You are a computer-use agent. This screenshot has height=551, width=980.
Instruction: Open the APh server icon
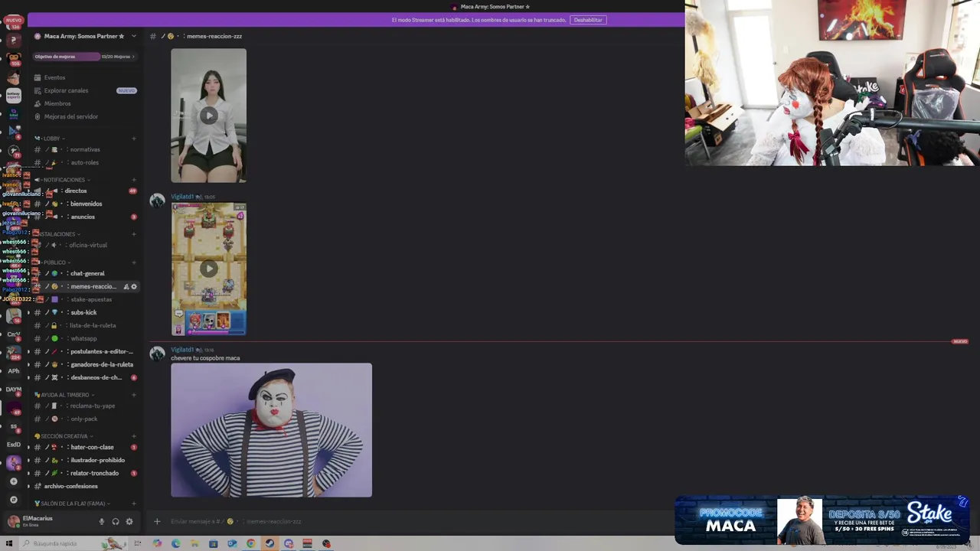click(x=13, y=371)
